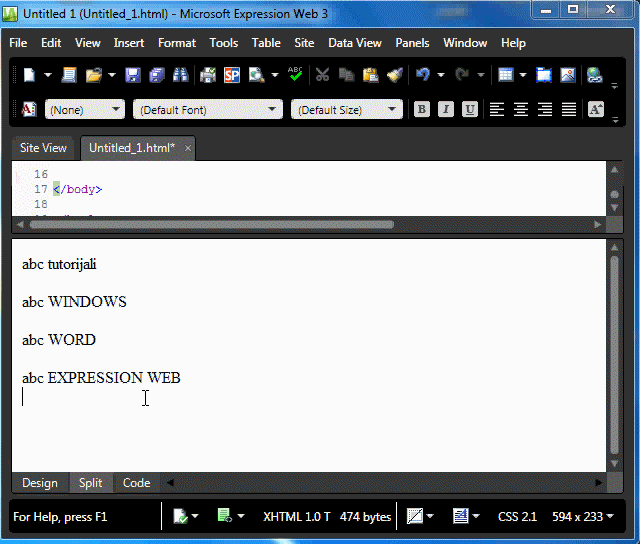This screenshot has width=640, height=544.
Task: Open the (Default Size) dropdown
Action: click(346, 110)
